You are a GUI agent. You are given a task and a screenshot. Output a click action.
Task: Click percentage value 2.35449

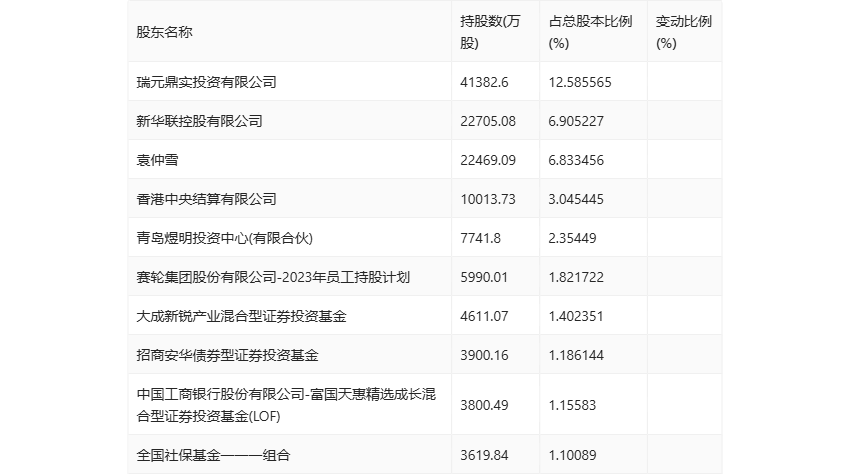(x=572, y=238)
